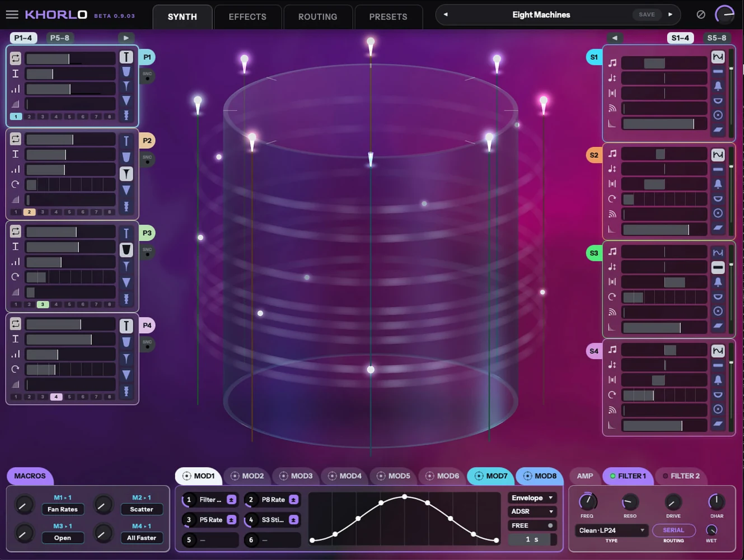The image size is (744, 560).
Task: Click the All Faster macro label
Action: 141,538
